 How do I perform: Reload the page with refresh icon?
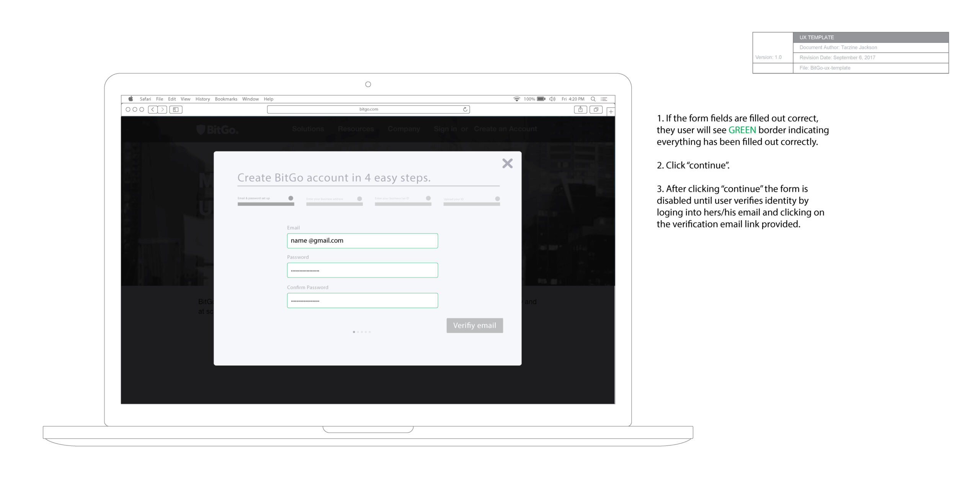tap(465, 109)
